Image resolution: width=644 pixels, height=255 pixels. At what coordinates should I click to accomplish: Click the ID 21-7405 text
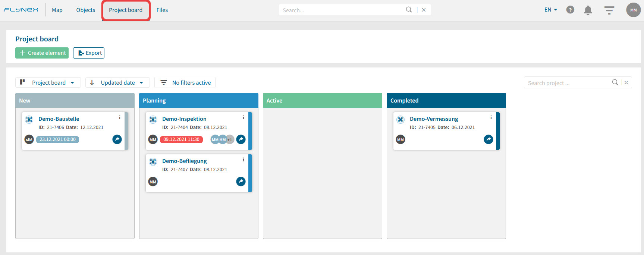click(422, 127)
